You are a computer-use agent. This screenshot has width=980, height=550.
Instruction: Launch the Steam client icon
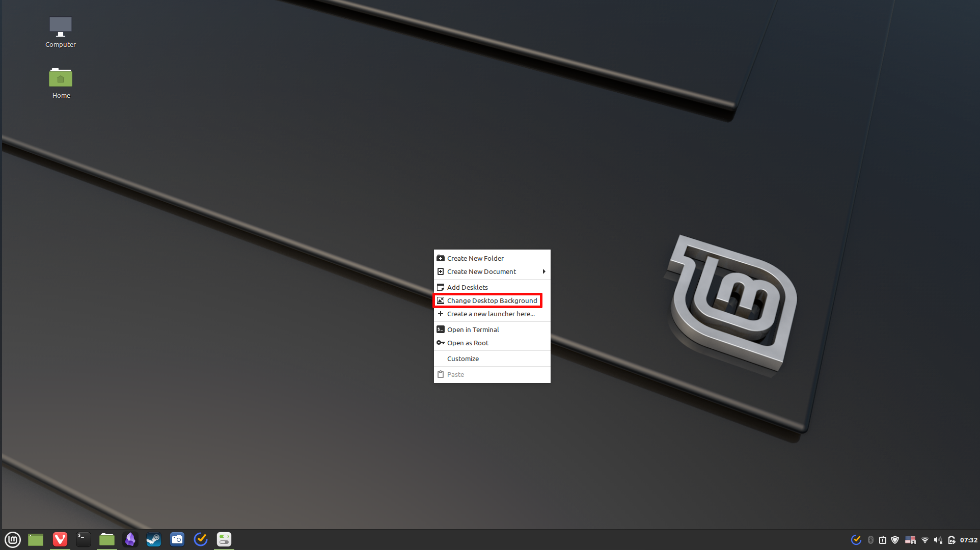[153, 539]
